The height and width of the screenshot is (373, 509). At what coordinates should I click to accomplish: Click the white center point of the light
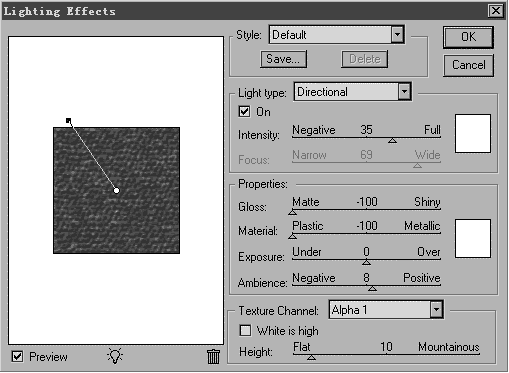coord(116,190)
